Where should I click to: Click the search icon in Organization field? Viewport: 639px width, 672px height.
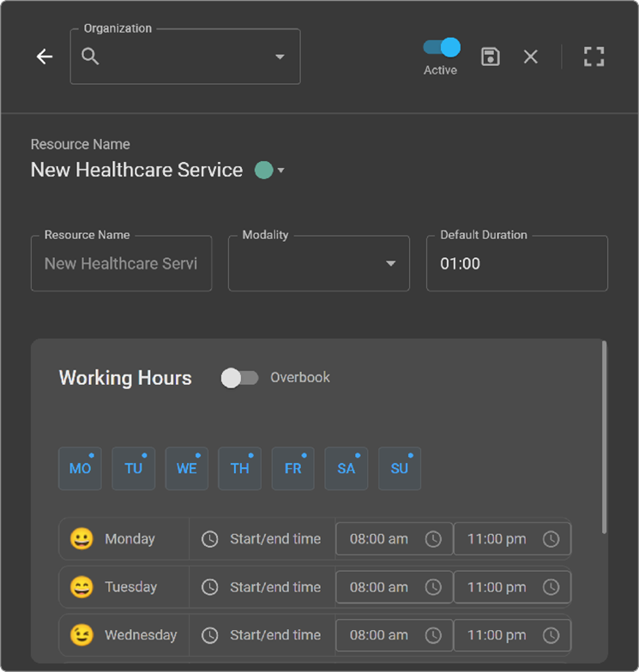91,57
